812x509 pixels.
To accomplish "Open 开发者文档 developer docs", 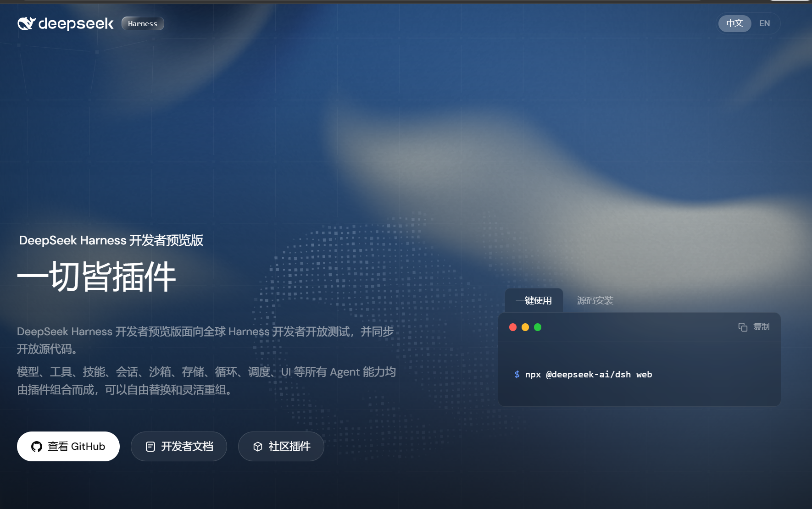I will click(x=179, y=446).
